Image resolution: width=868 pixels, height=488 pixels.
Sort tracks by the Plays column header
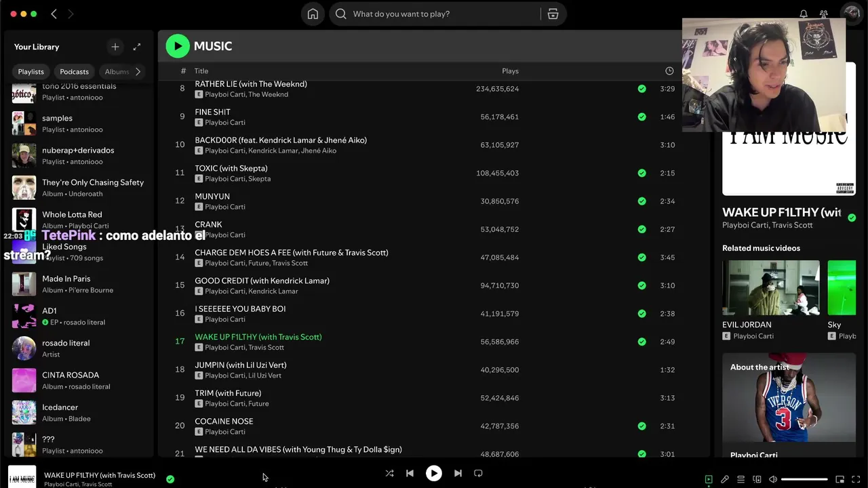[510, 70]
